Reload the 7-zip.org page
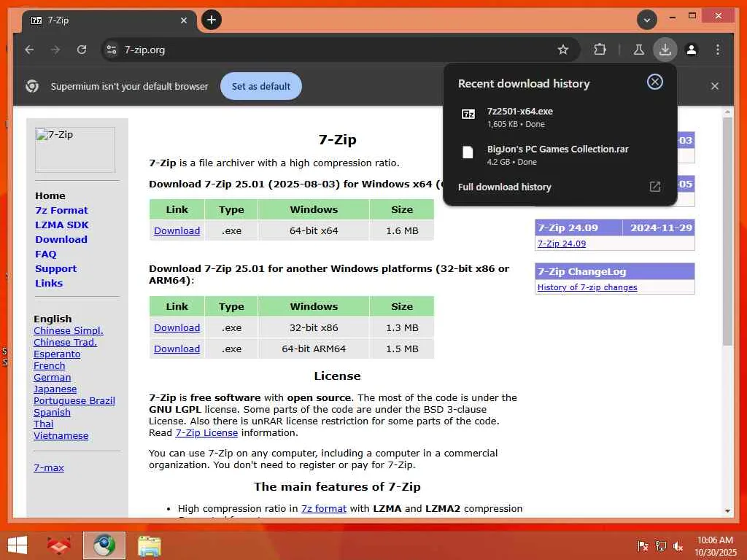The width and height of the screenshot is (747, 560). pyautogui.click(x=82, y=50)
